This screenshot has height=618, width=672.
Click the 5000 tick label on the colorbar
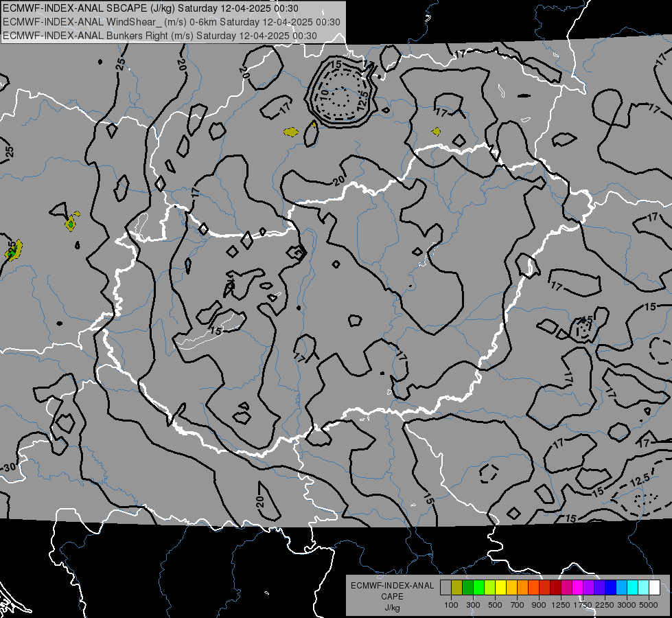pos(649,605)
